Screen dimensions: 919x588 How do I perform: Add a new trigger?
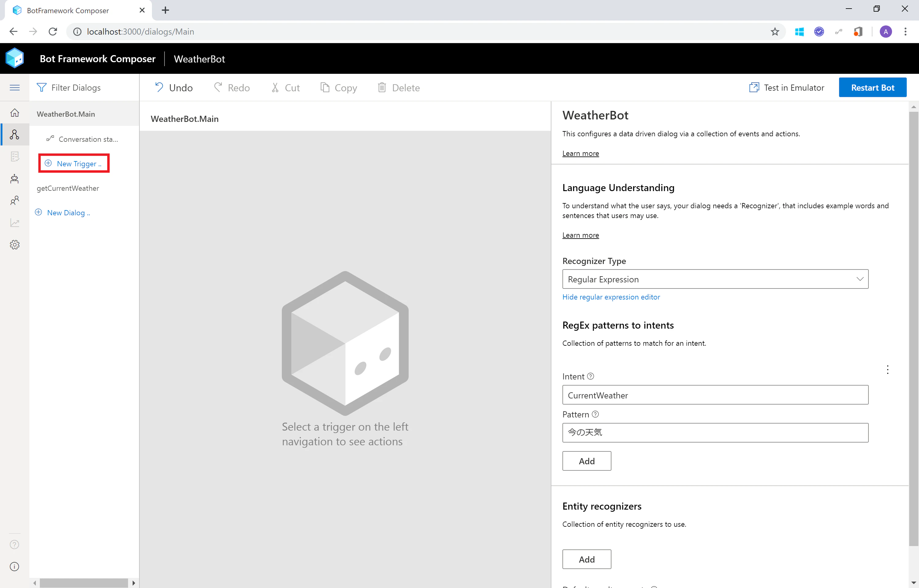click(x=74, y=164)
